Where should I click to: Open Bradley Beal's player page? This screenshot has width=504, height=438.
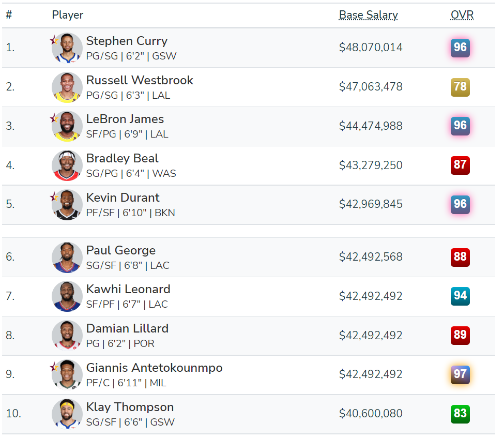tap(122, 158)
